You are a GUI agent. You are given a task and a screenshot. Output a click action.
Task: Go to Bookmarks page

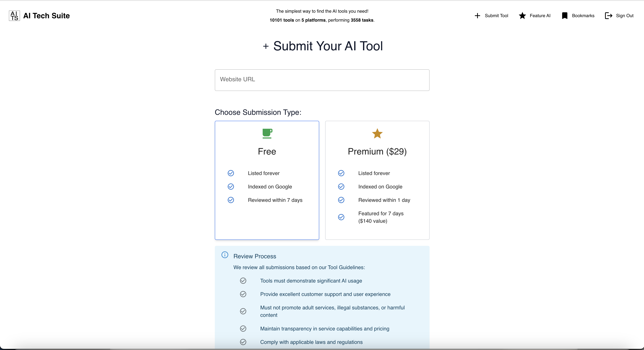583,16
